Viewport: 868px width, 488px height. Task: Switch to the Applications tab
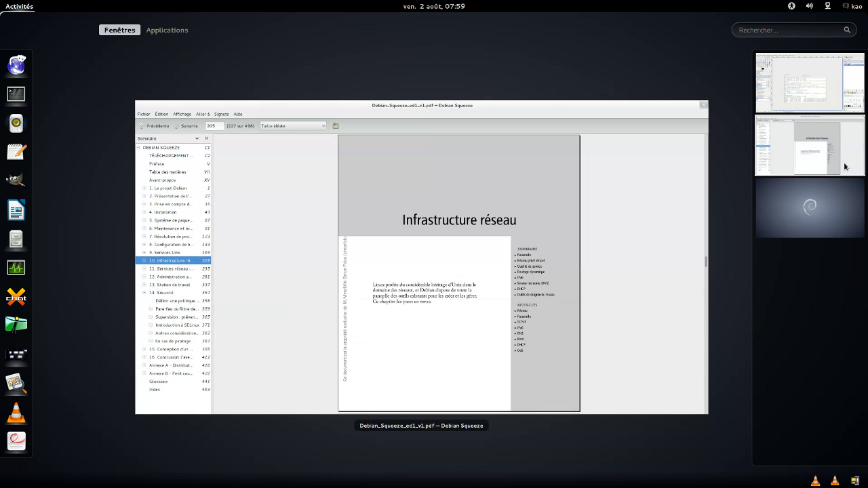[x=167, y=30]
